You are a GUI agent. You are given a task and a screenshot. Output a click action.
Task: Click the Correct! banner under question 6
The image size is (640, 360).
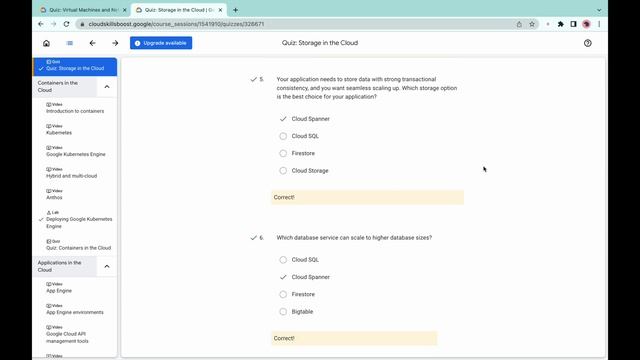[354, 338]
